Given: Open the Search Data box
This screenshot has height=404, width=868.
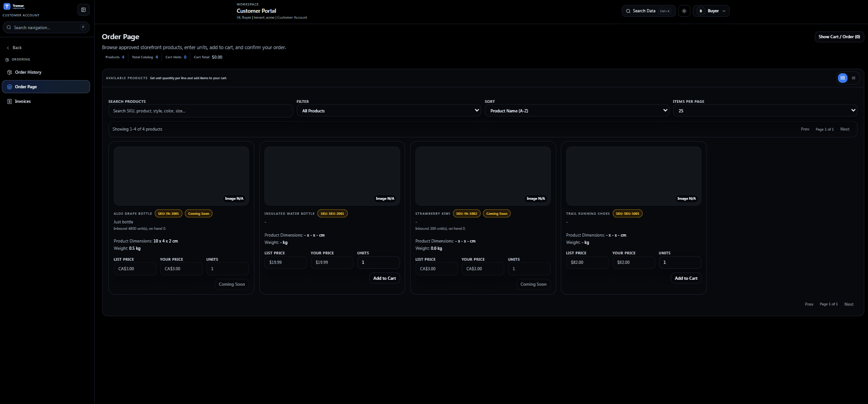Looking at the screenshot, I should click(649, 11).
